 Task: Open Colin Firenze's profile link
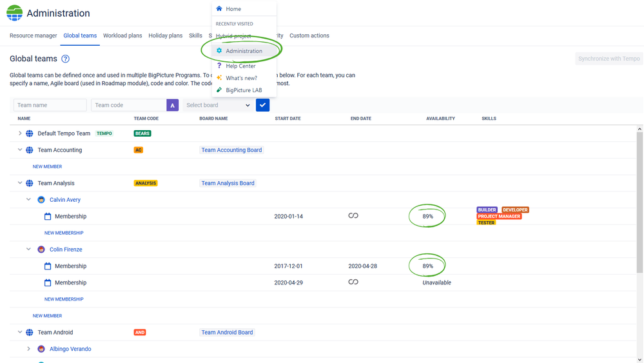point(66,250)
